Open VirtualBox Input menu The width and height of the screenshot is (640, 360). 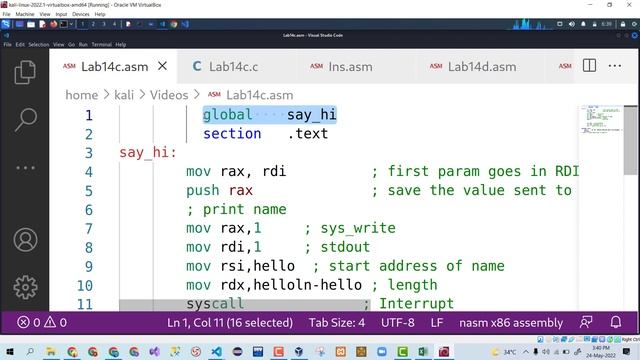coord(61,14)
